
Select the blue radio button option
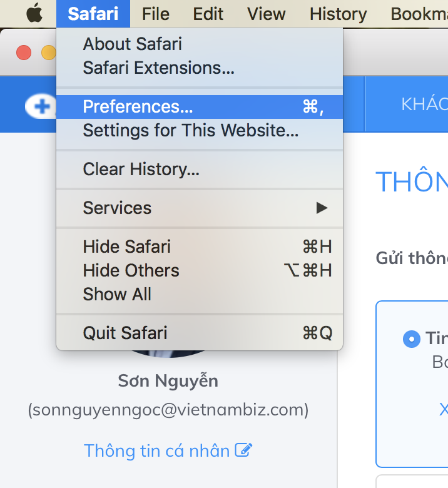tap(411, 339)
